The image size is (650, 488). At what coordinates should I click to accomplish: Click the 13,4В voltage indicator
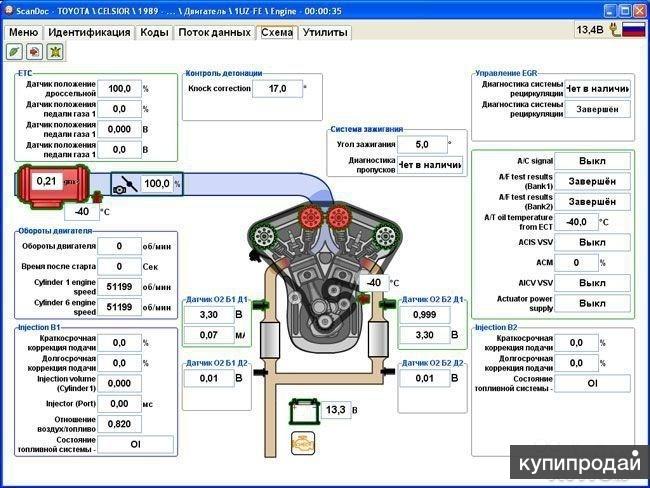[590, 29]
